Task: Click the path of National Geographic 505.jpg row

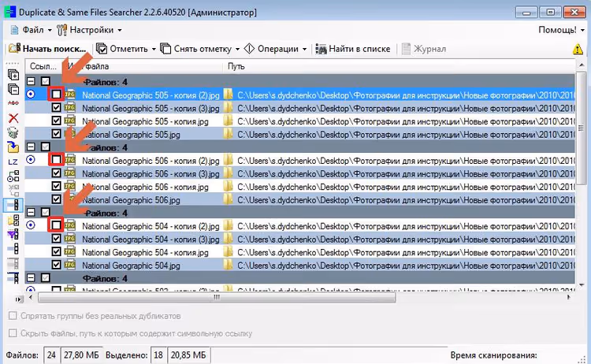Action: pyautogui.click(x=406, y=135)
